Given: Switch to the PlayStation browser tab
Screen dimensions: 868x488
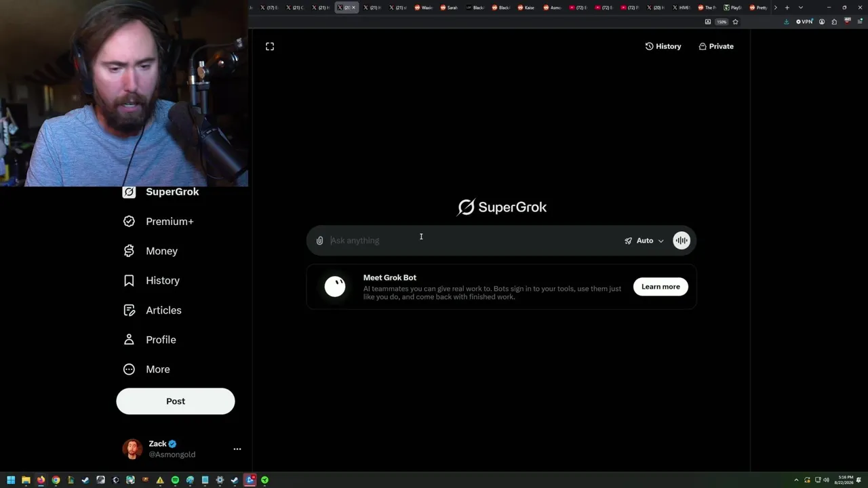Looking at the screenshot, I should tap(733, 7).
